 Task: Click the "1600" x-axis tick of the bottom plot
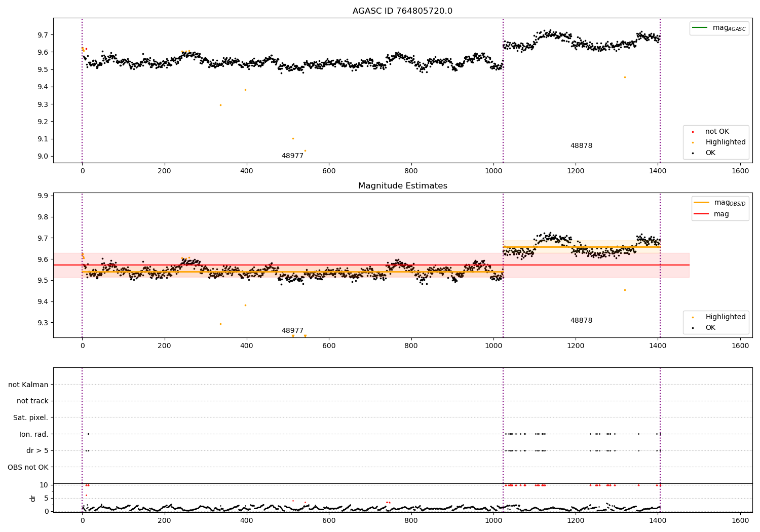click(x=740, y=521)
